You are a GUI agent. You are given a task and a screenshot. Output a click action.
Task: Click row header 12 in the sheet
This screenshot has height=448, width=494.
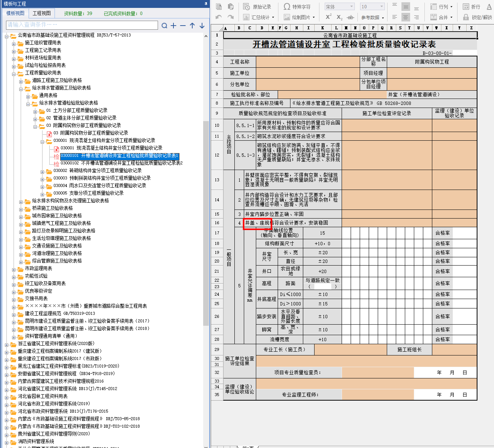click(x=217, y=155)
